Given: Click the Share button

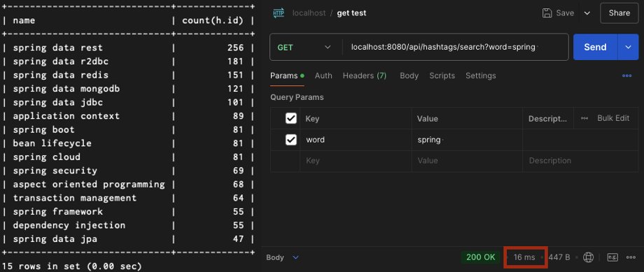Looking at the screenshot, I should (x=619, y=13).
